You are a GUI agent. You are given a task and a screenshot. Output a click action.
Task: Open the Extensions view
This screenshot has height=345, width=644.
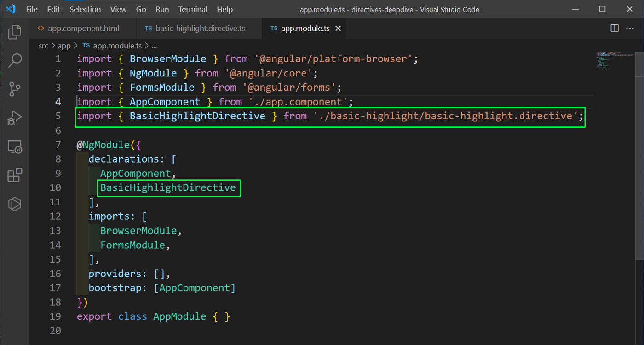(15, 175)
